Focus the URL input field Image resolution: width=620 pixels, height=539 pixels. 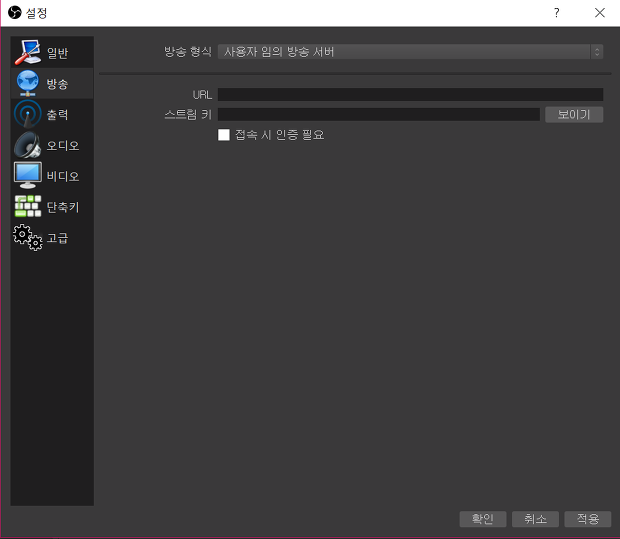(410, 95)
